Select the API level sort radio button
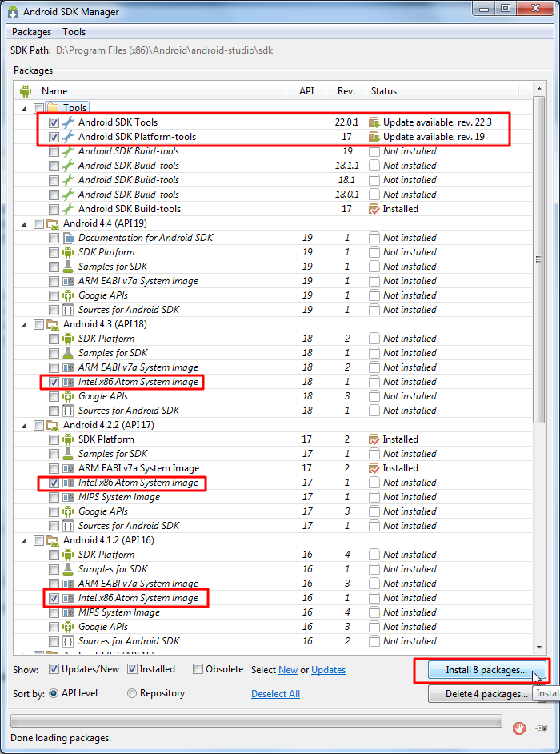 click(54, 693)
